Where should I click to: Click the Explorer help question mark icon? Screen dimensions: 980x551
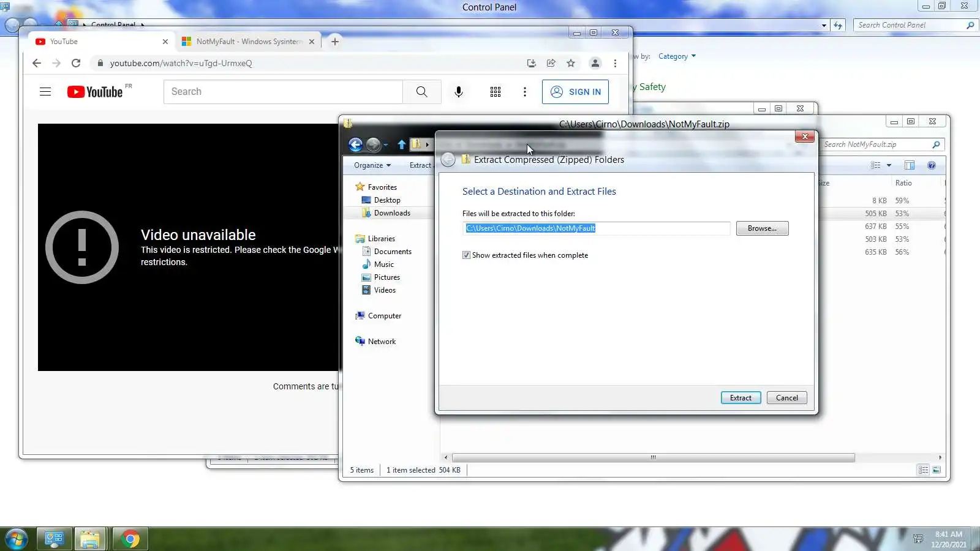[932, 165]
